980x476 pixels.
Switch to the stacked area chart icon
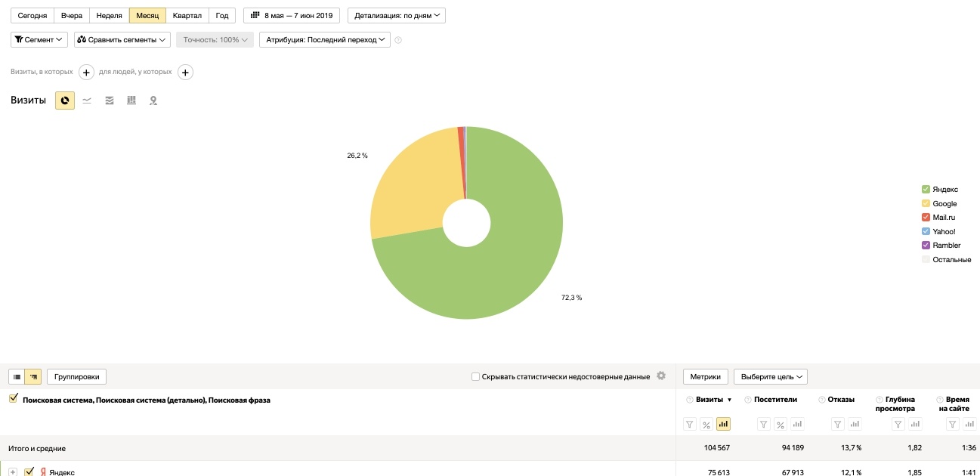[110, 100]
